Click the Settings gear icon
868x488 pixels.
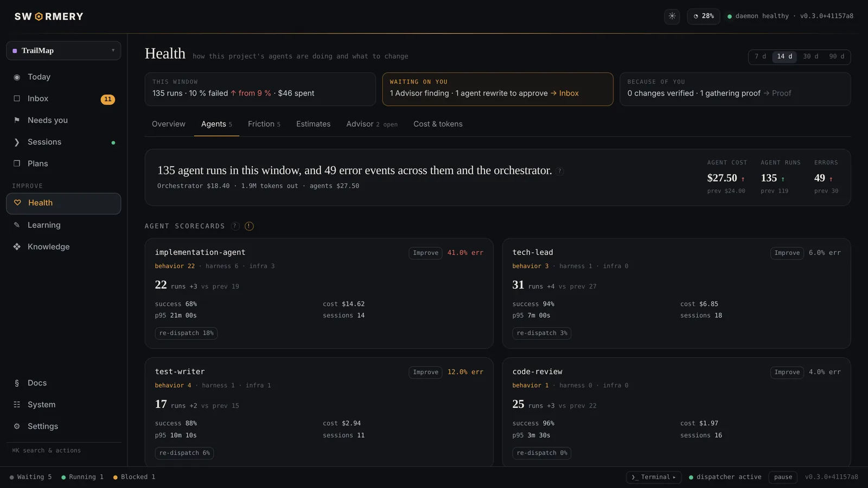17,426
